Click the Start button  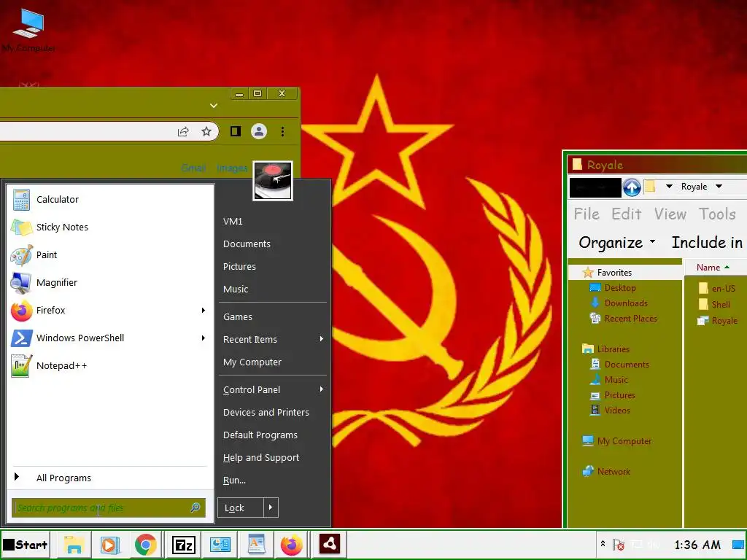click(x=26, y=545)
